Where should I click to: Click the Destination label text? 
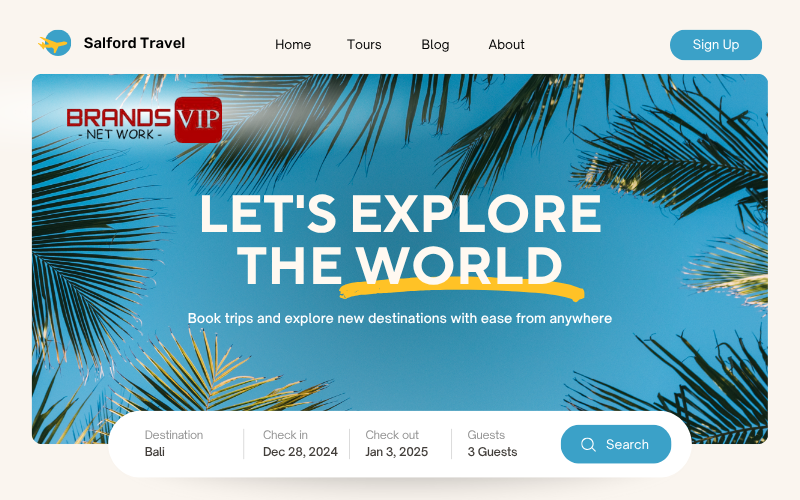click(x=173, y=435)
